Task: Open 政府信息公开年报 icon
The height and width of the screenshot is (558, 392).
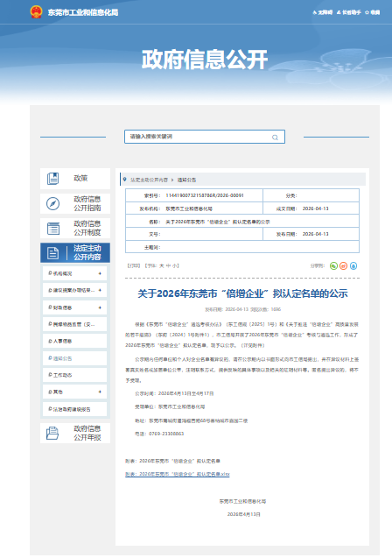Action: [x=52, y=433]
